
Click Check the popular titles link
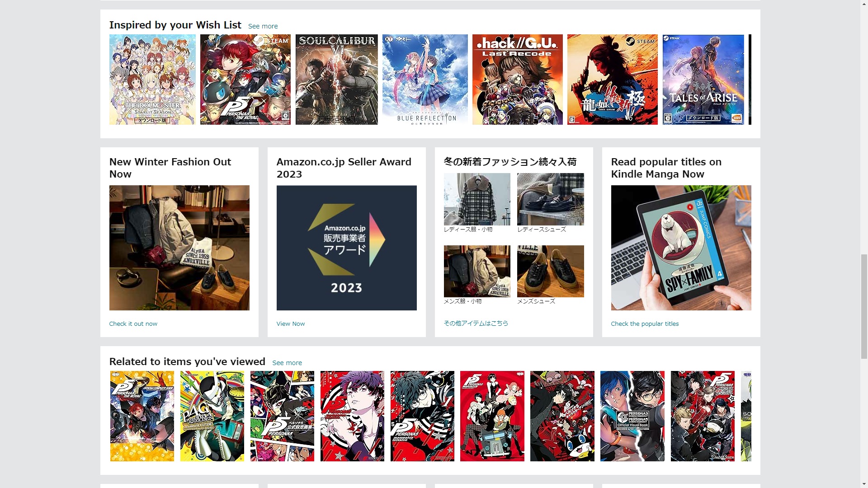[x=645, y=324]
